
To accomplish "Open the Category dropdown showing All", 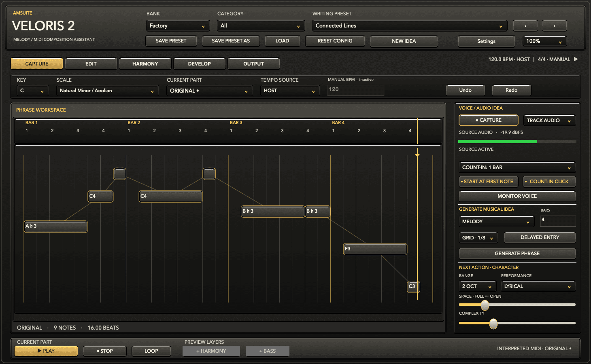I will [x=261, y=25].
